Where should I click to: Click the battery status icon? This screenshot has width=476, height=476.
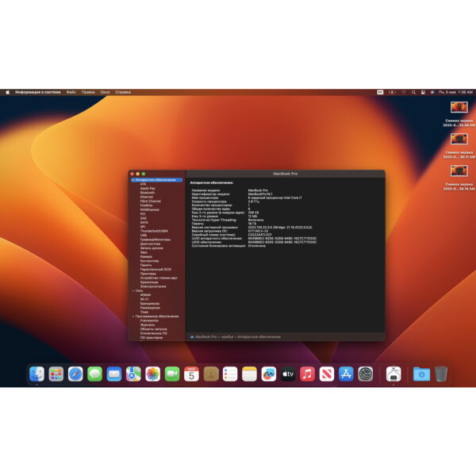point(392,92)
